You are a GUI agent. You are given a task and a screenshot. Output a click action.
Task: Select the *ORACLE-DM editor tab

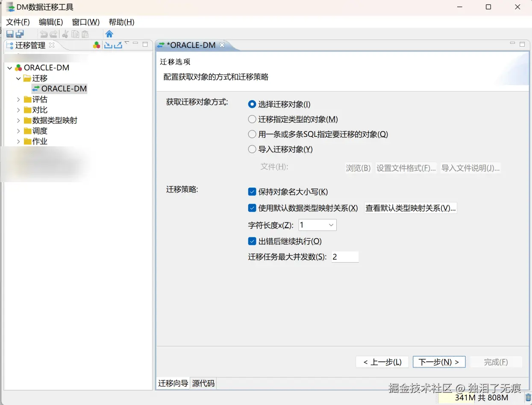point(191,45)
